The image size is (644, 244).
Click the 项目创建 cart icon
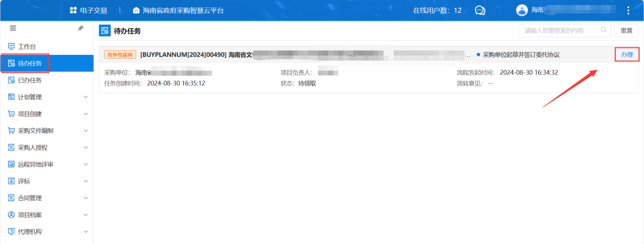(11, 114)
